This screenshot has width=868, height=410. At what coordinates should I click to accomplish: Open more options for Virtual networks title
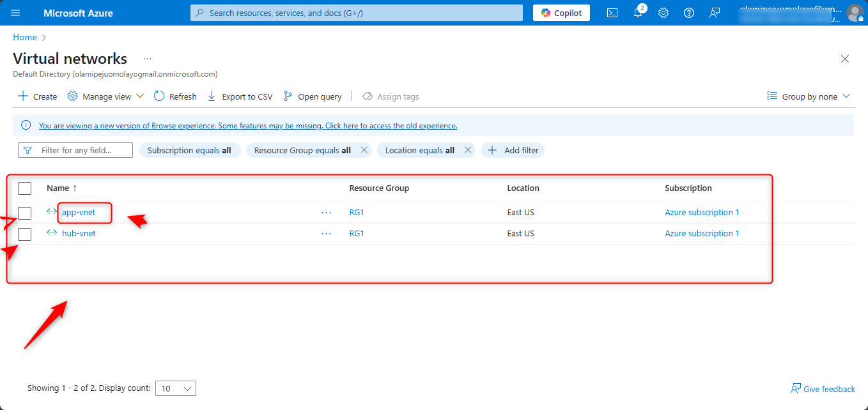pyautogui.click(x=148, y=59)
